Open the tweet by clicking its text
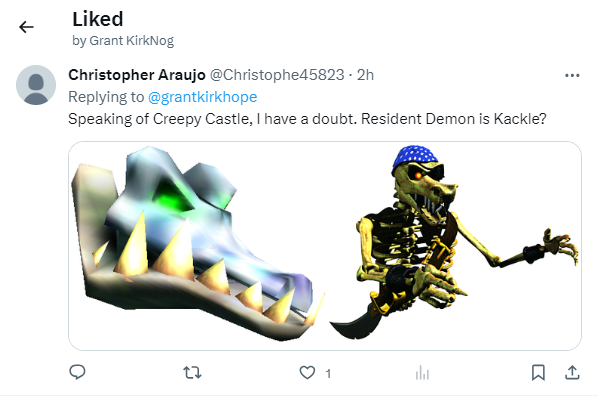 pyautogui.click(x=307, y=119)
